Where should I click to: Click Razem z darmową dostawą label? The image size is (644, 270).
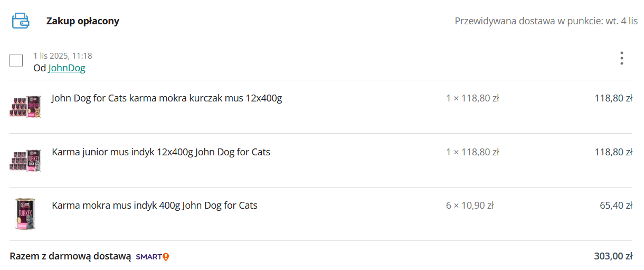tap(70, 257)
